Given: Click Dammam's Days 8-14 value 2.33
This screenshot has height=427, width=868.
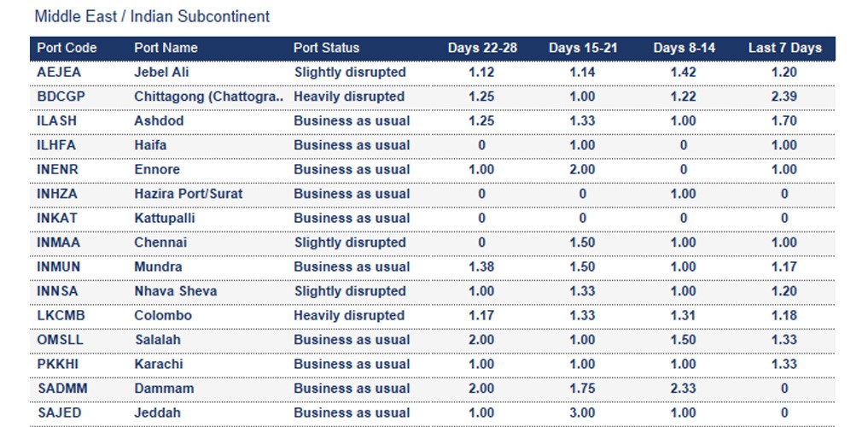Looking at the screenshot, I should tap(683, 389).
